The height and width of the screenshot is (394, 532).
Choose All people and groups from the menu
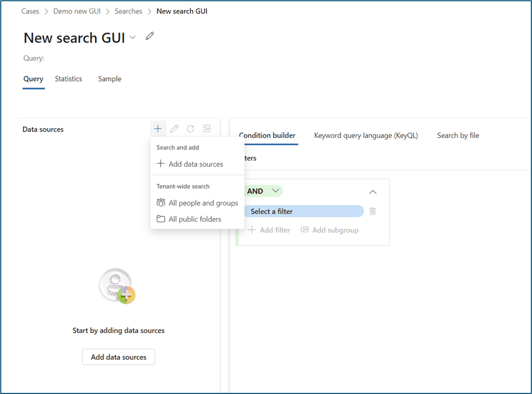(203, 203)
